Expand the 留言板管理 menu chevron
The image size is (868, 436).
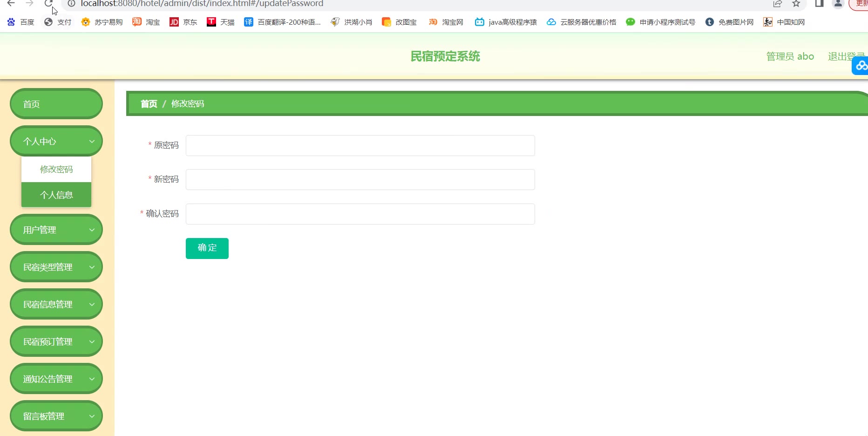92,416
